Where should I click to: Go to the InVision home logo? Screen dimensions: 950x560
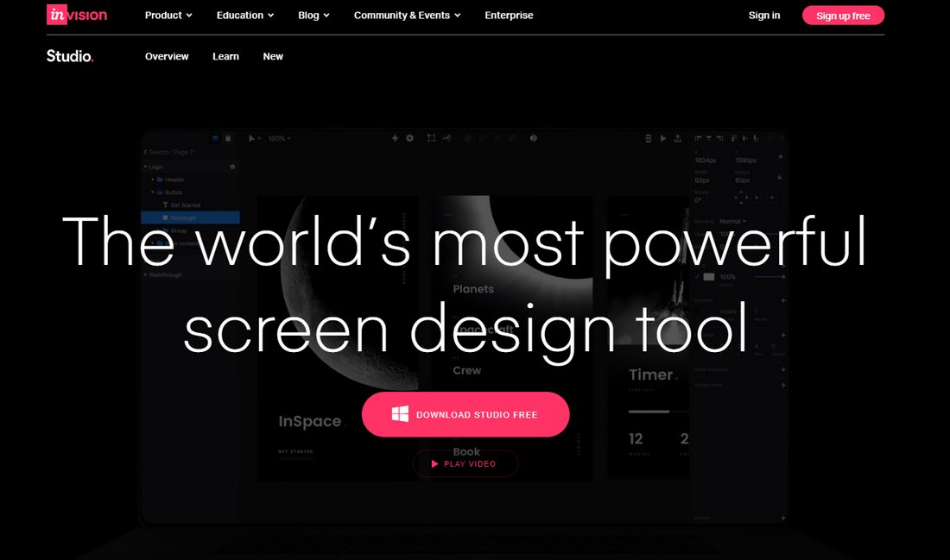tap(77, 15)
